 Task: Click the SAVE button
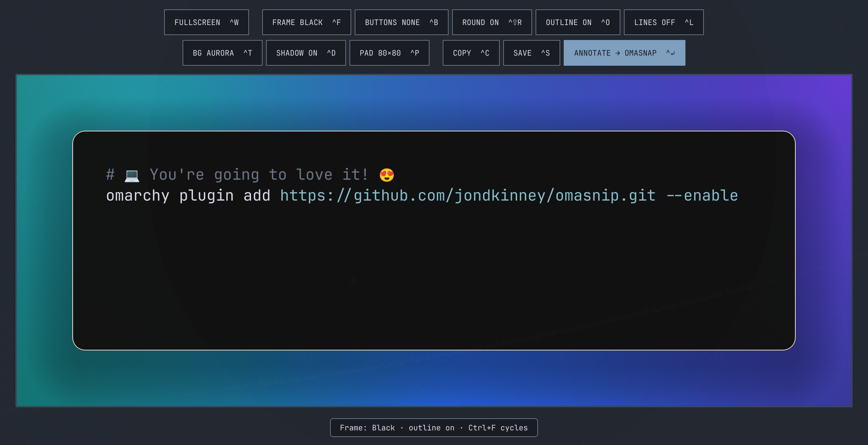[x=531, y=53]
